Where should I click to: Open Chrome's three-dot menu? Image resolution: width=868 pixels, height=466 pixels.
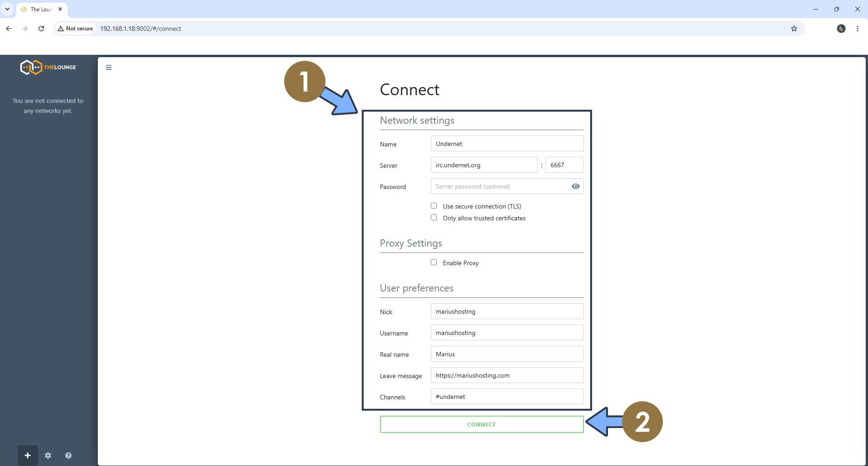[858, 29]
